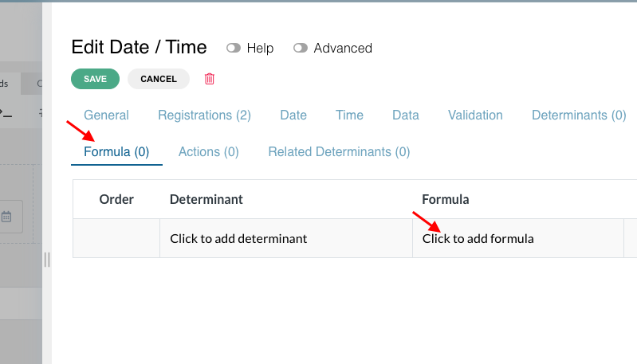This screenshot has width=637, height=364.
Task: Click the Order column header
Action: [116, 199]
